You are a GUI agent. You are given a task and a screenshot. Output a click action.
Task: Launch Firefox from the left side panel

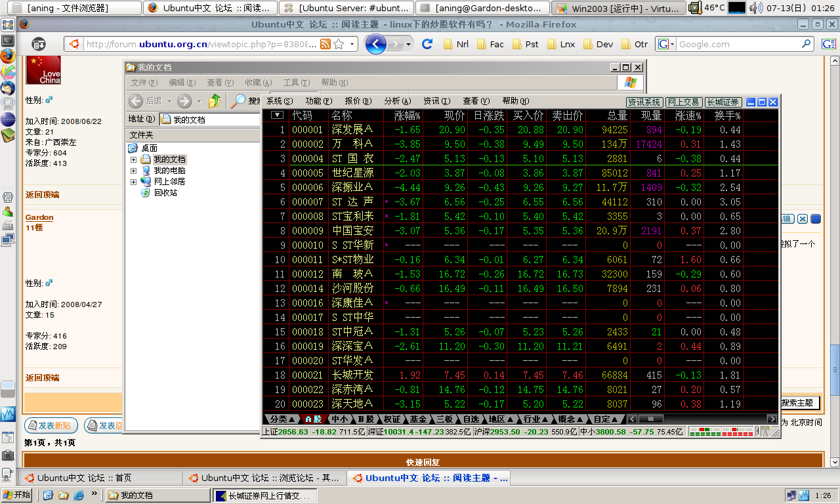click(8, 55)
